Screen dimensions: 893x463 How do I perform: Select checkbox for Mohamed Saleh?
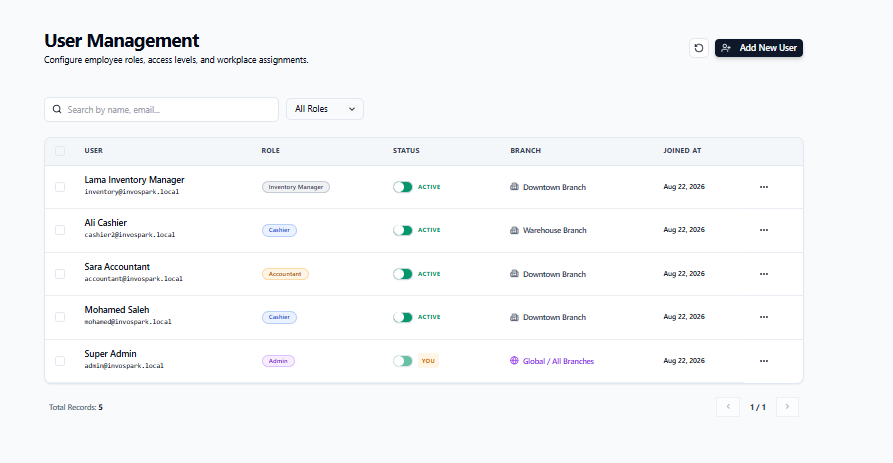60,317
